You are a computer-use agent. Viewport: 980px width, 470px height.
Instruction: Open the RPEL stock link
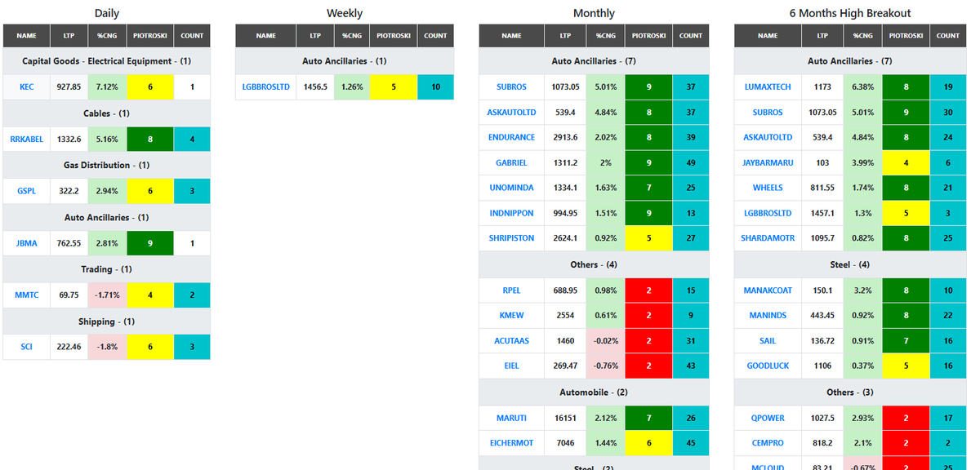click(x=512, y=290)
